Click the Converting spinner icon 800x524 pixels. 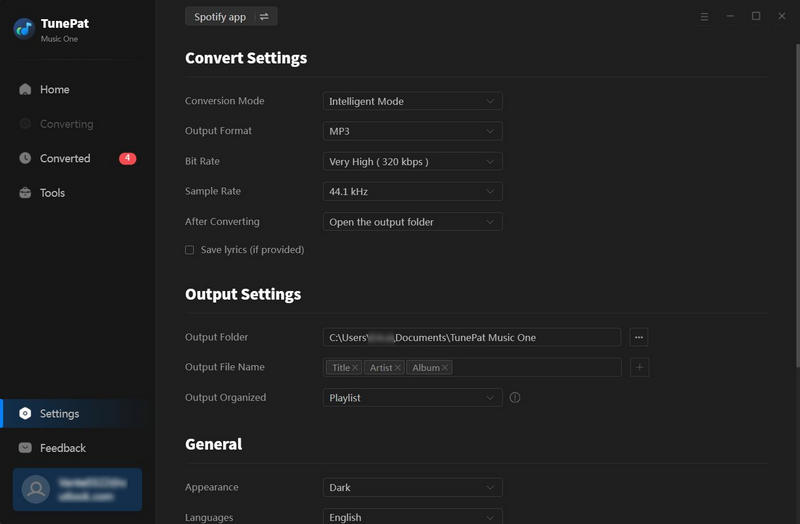pyautogui.click(x=25, y=124)
